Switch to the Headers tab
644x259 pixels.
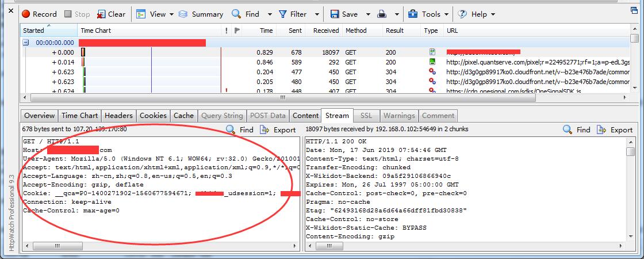tap(118, 116)
